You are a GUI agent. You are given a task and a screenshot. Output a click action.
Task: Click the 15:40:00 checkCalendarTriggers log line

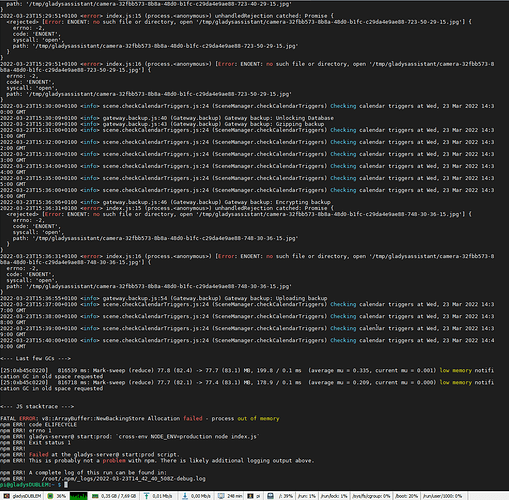click(247, 343)
